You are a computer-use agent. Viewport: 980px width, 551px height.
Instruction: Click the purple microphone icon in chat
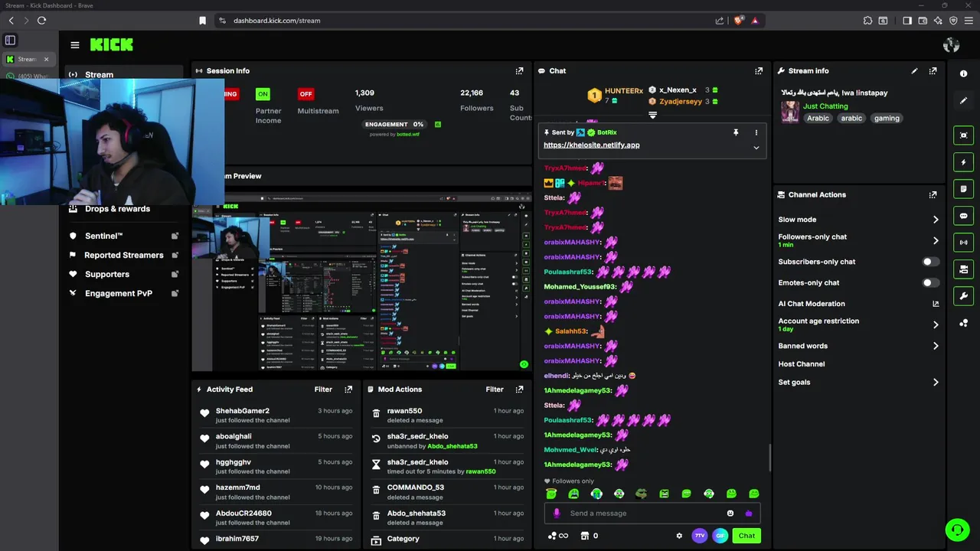(x=557, y=514)
